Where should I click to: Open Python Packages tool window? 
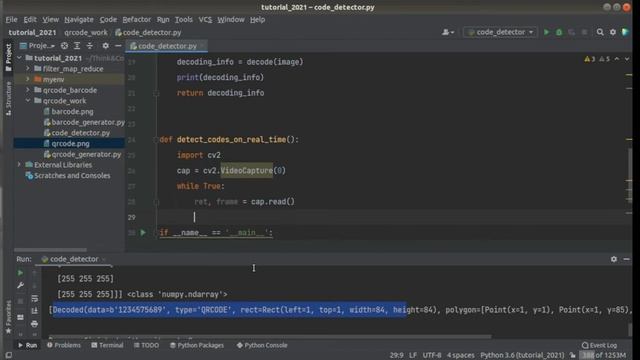click(x=197, y=345)
